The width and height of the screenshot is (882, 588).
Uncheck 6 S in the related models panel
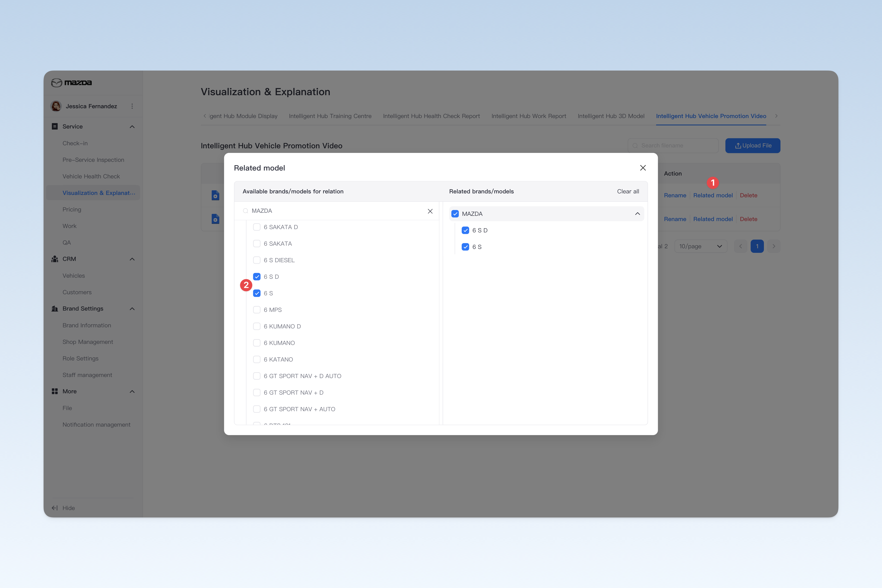pos(465,247)
